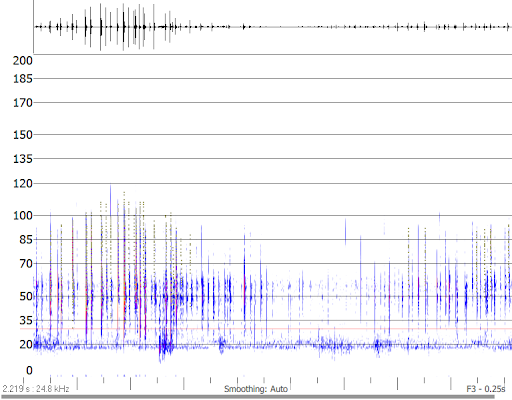Click inside the waveform oscillogram pane
This screenshot has height=400, width=512.
point(273,27)
